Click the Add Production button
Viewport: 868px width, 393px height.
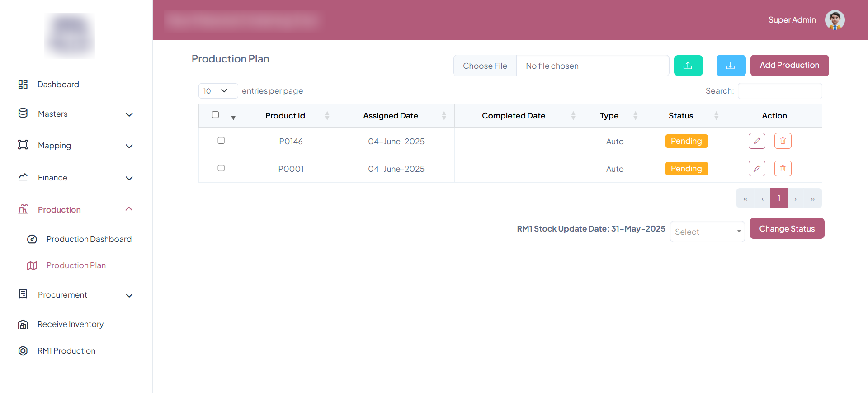(x=789, y=66)
